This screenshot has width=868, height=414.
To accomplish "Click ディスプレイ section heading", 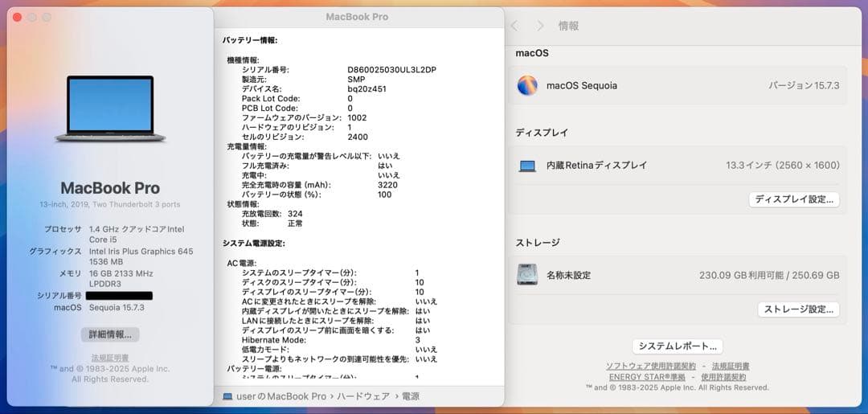I will point(542,133).
